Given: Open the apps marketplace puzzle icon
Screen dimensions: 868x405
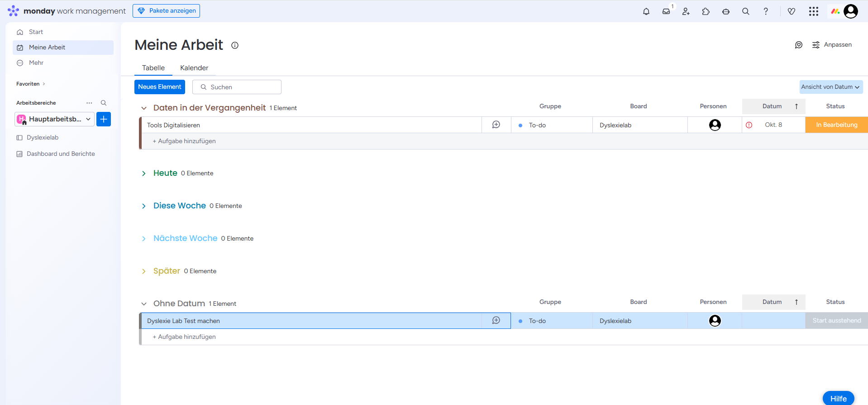Looking at the screenshot, I should click(706, 11).
